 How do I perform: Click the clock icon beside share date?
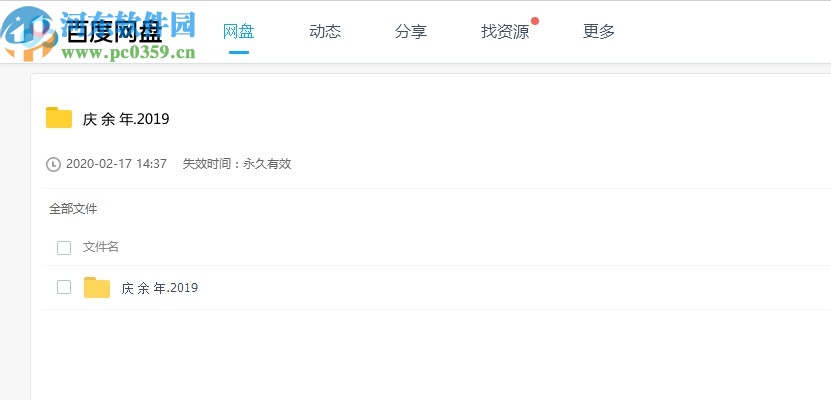pos(53,164)
